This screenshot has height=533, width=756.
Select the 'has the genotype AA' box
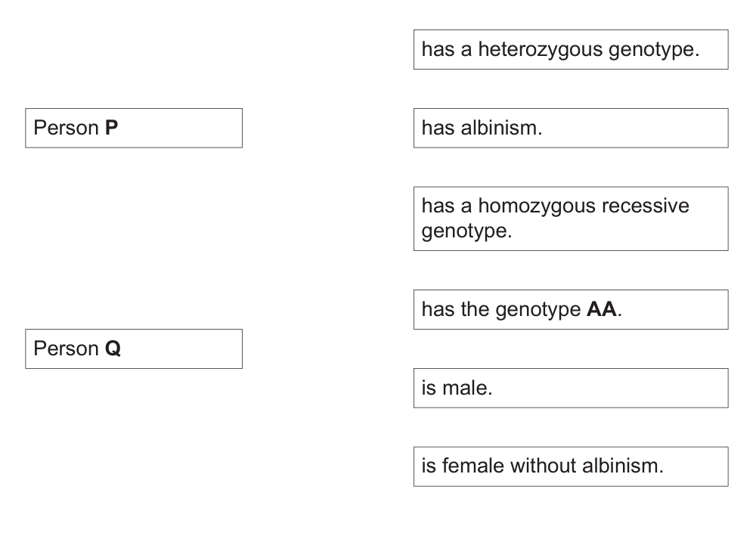tap(571, 309)
